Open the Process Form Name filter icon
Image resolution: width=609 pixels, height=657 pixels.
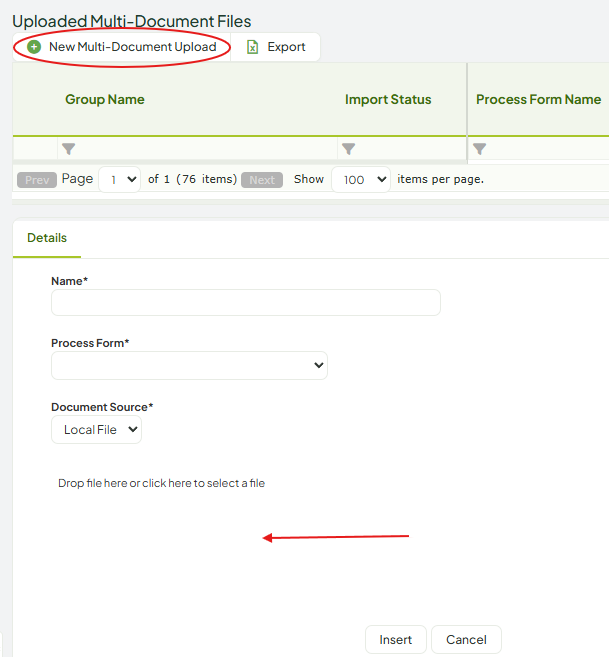pos(479,149)
